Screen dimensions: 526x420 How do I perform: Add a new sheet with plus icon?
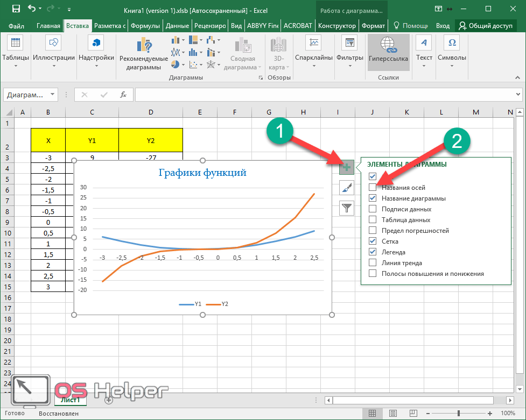click(x=109, y=400)
